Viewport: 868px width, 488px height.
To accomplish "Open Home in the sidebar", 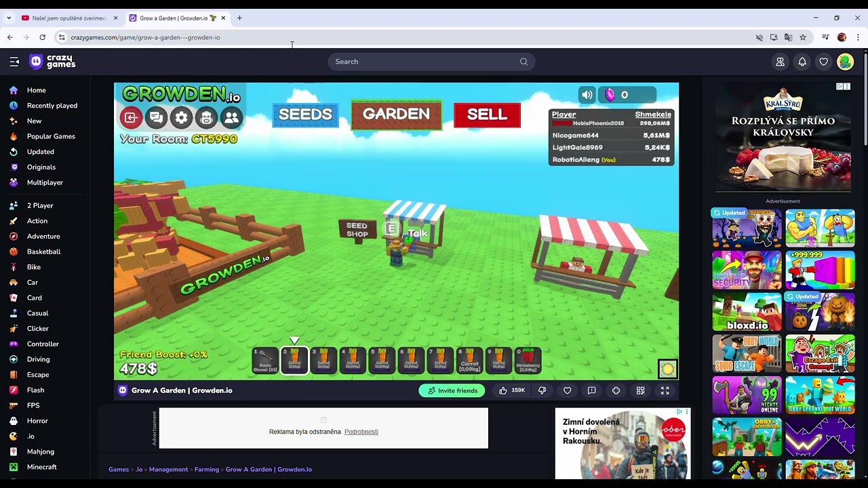I will tap(37, 90).
